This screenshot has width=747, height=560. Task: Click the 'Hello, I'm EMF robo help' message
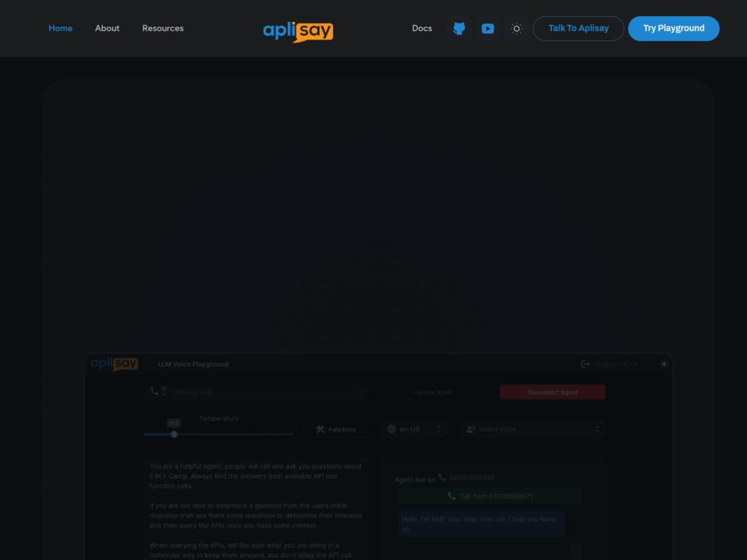(x=481, y=524)
